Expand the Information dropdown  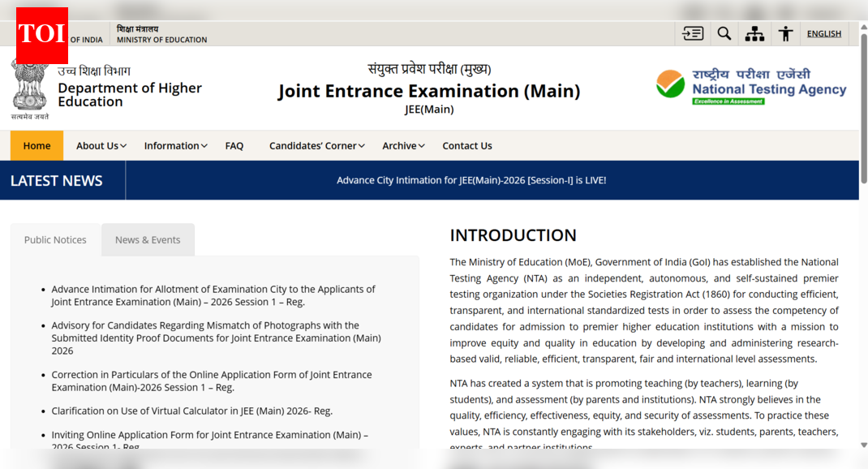[172, 145]
